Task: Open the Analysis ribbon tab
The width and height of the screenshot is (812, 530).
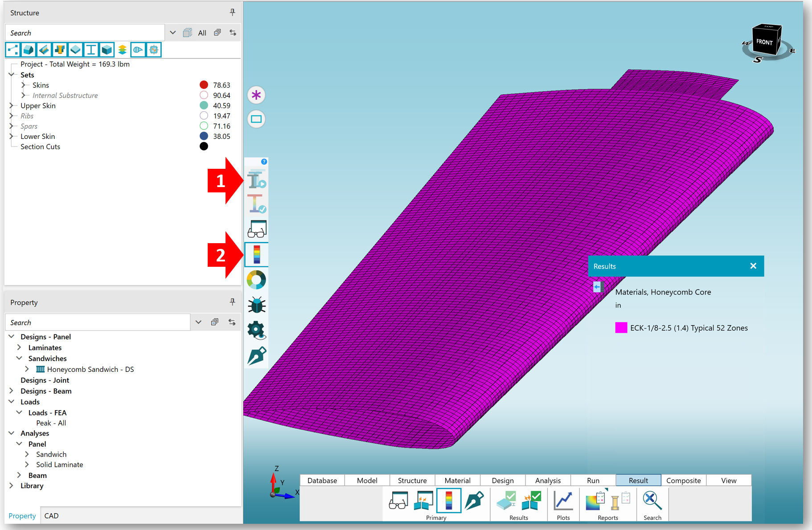Action: (x=548, y=480)
